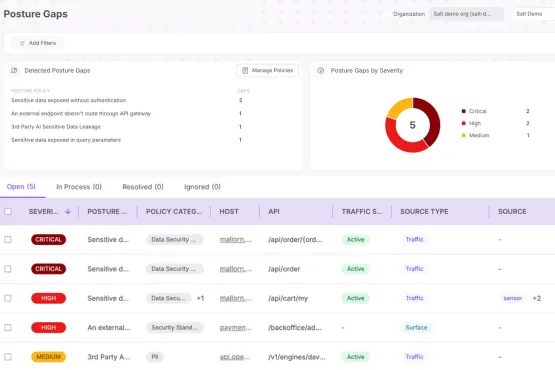Screen dimensions: 555x370
Task: Click the Medium legend color dot
Action: click(464, 135)
